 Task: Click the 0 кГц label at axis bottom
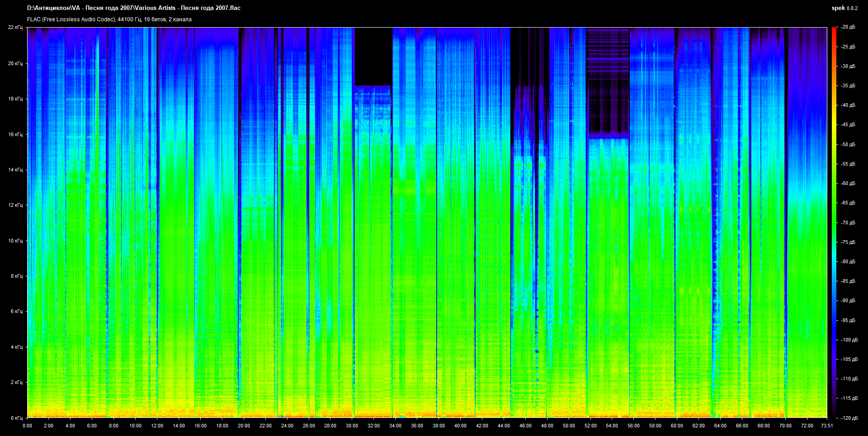coord(16,418)
